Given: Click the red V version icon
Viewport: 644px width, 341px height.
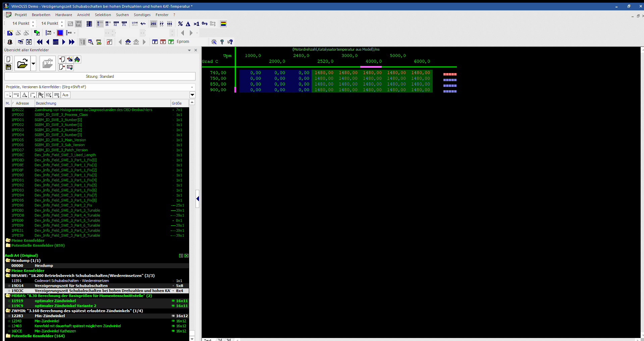Looking at the screenshot, I should point(163,42).
